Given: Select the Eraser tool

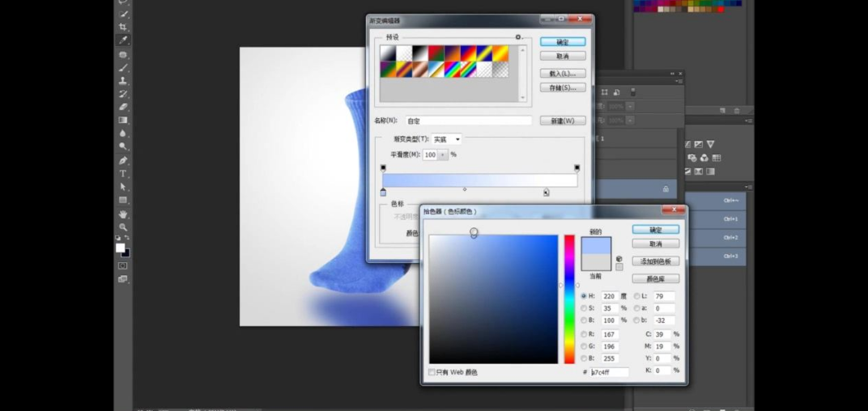Looking at the screenshot, I should (123, 107).
